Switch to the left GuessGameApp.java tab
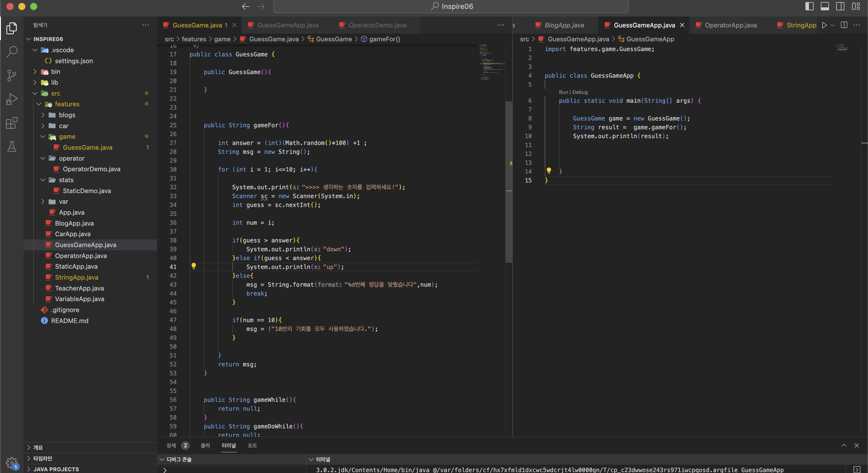The image size is (868, 473). [x=287, y=25]
